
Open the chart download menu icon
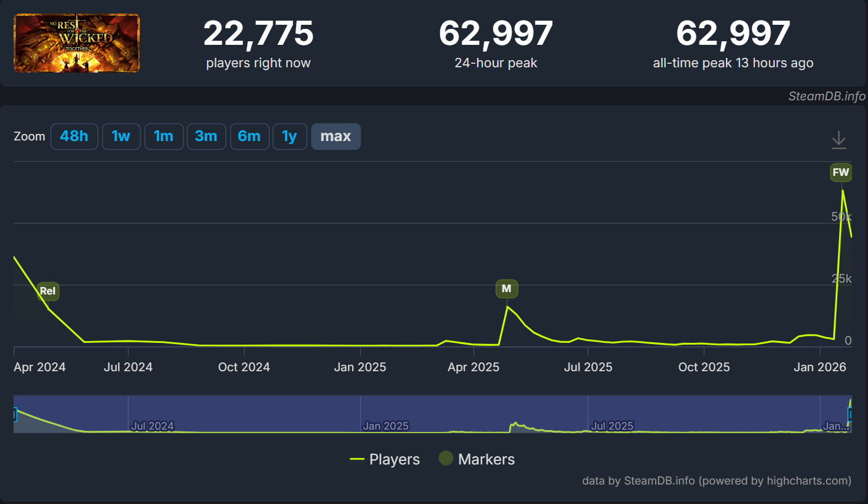tap(839, 140)
